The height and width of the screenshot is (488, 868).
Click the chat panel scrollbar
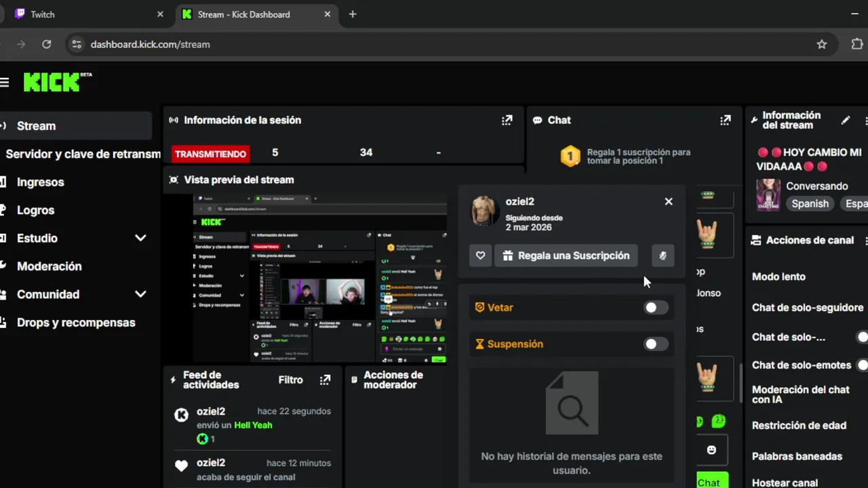(741, 382)
